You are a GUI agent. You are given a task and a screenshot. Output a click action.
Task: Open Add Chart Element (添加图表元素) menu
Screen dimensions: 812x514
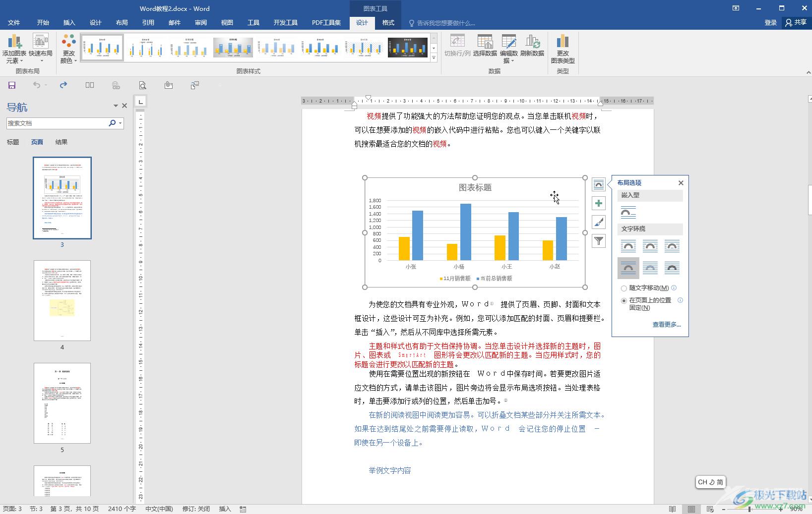14,49
